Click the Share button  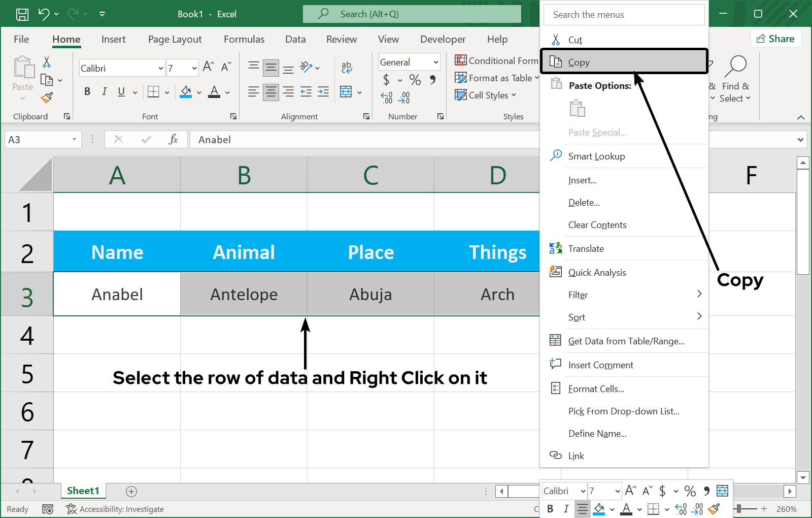click(775, 39)
